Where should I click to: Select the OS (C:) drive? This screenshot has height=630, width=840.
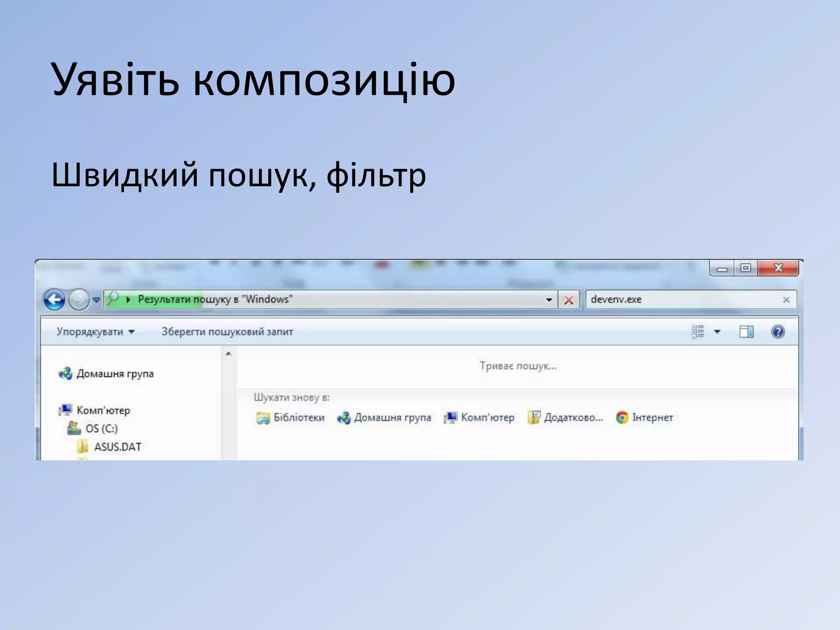tap(93, 428)
